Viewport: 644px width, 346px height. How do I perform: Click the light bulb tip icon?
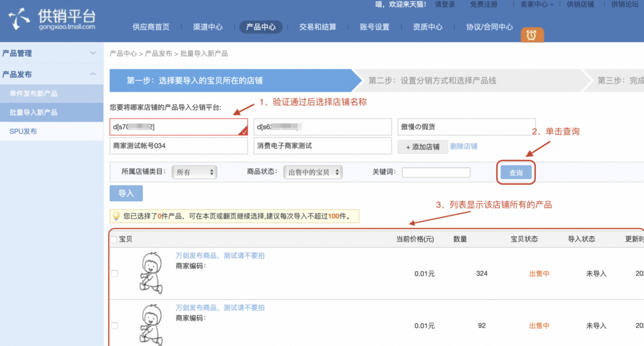(116, 216)
